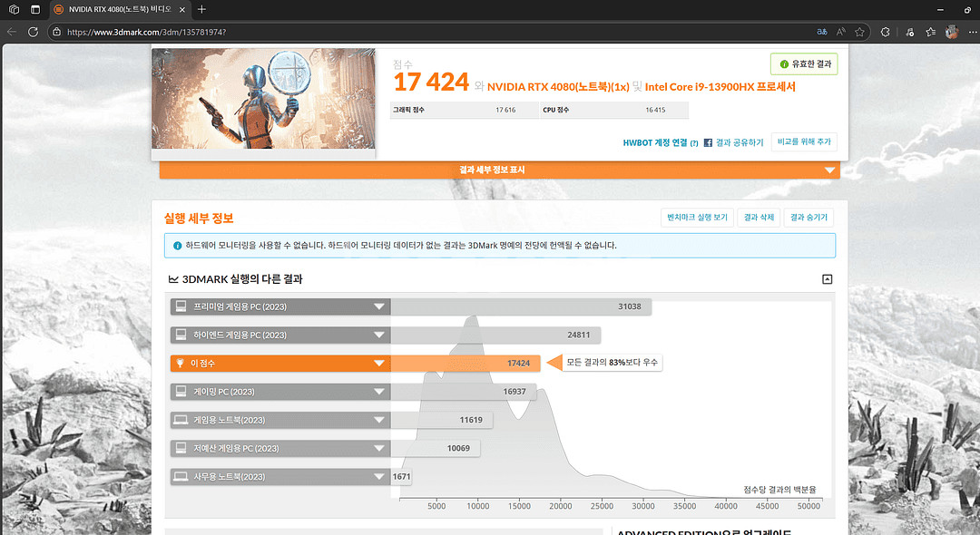Open the NVIDIA RTX 4080 (노트북) link
Viewport: 980px width, 535px height.
[558, 87]
